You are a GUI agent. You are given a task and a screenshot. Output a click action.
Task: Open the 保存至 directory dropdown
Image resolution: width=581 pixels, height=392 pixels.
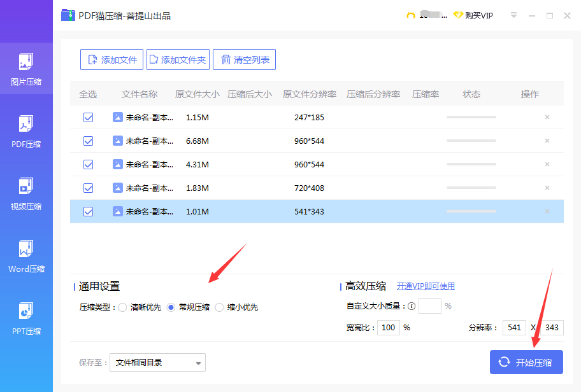[x=157, y=362]
